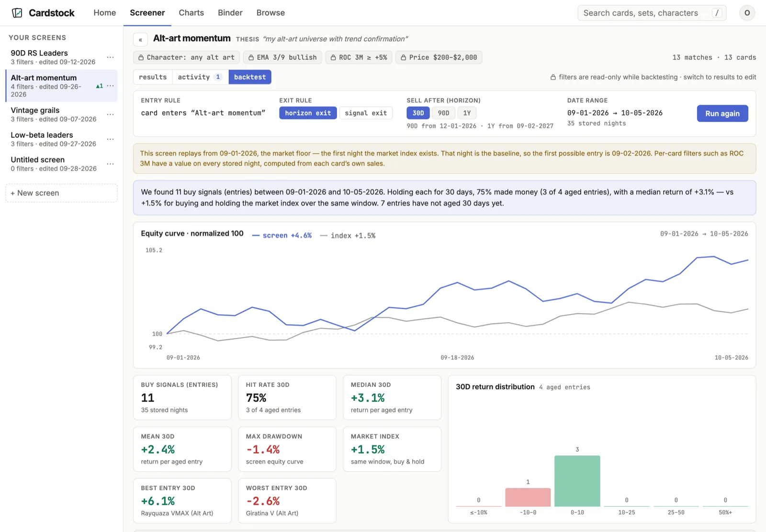Switch to the results tab
Screen dimensions: 766x532
153,77
